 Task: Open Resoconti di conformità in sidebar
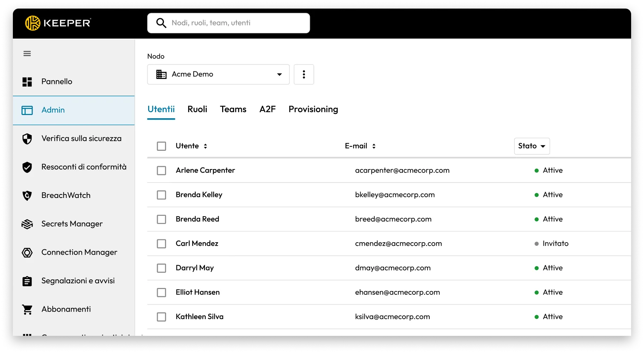coord(74,167)
